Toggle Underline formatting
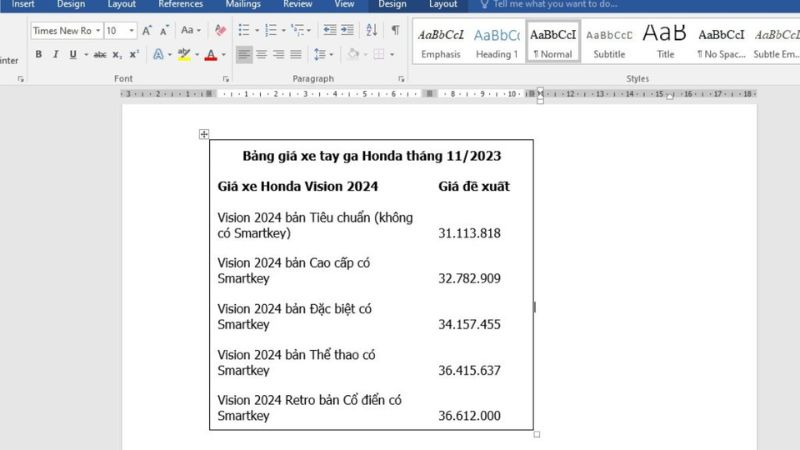 tap(73, 54)
